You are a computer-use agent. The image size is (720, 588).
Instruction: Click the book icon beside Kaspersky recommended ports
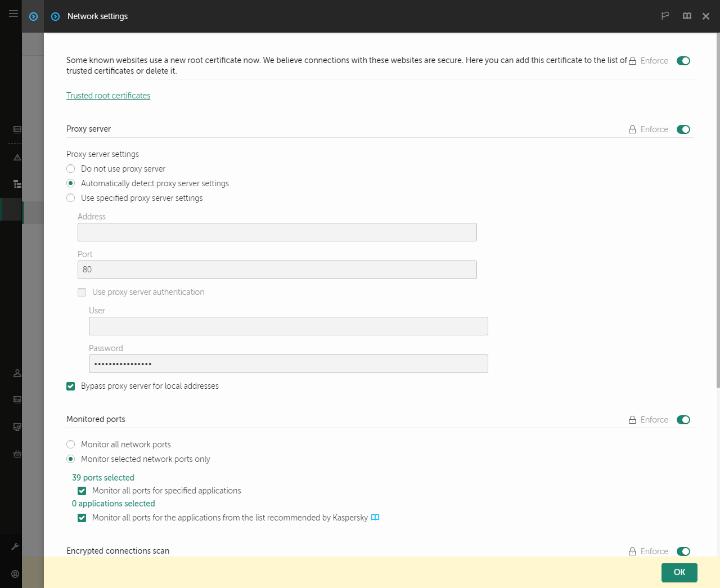click(x=375, y=517)
